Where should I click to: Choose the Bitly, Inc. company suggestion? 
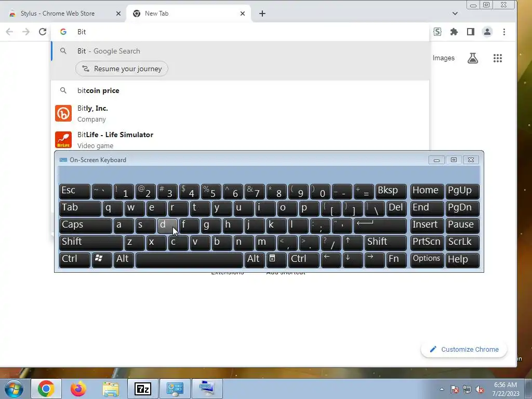pos(240,113)
